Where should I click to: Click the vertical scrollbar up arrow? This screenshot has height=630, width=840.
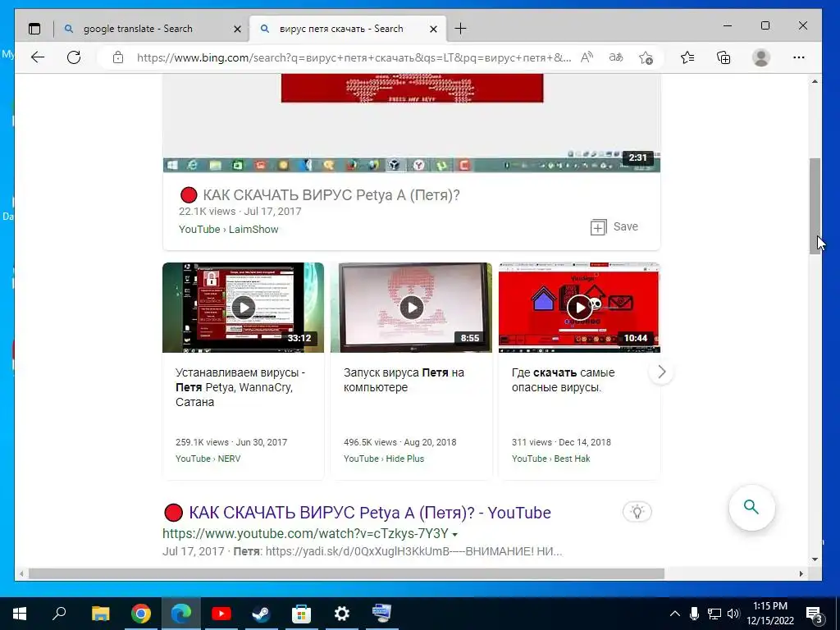[x=815, y=82]
